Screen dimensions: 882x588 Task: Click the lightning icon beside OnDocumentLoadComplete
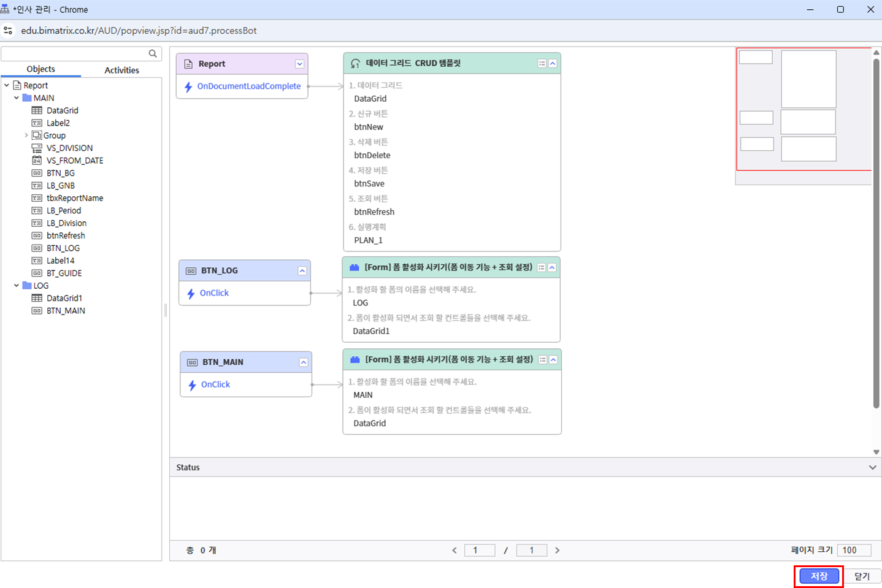[x=188, y=87]
